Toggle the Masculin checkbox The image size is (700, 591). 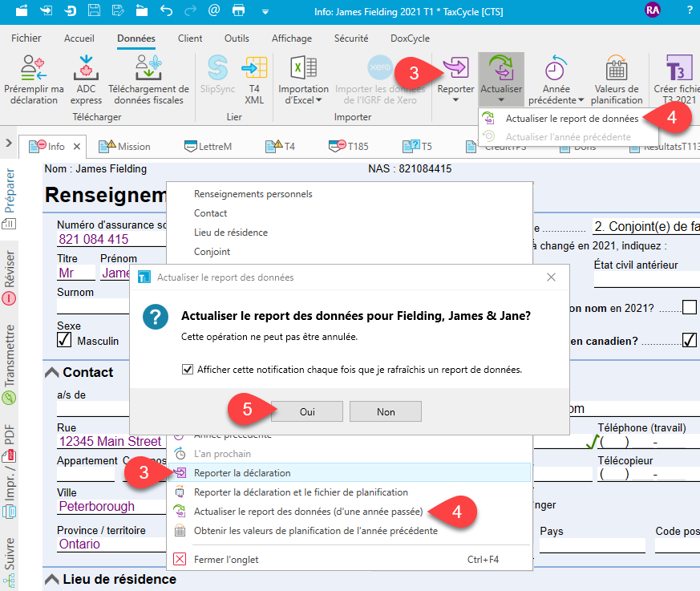[x=64, y=340]
